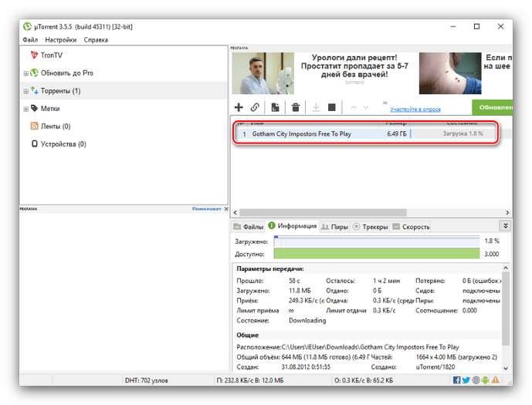Viewport: 532px width, 405px height.
Task: Click Add Torrent from URL link icon
Action: (255, 107)
